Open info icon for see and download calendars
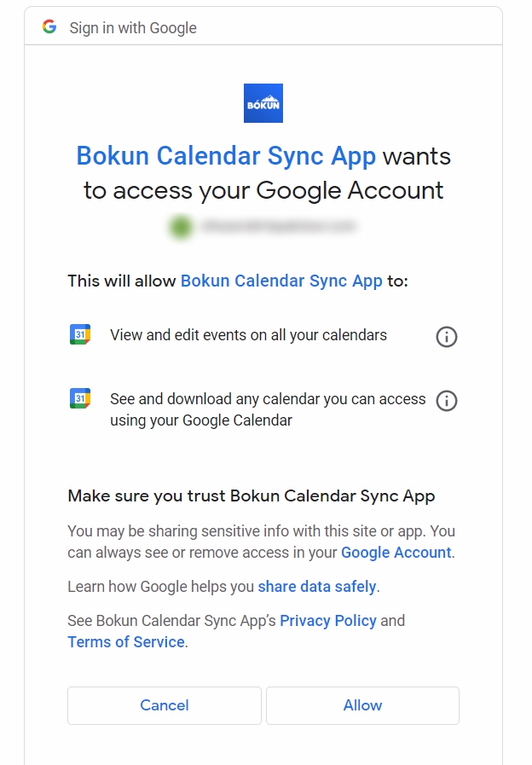Screen dimensions: 532x765 click(x=446, y=401)
